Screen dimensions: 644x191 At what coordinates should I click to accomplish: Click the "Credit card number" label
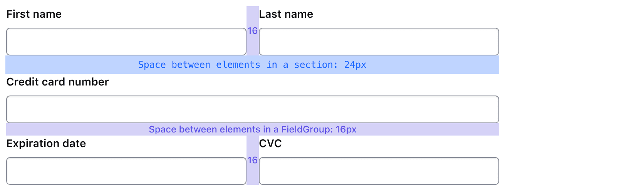57,82
